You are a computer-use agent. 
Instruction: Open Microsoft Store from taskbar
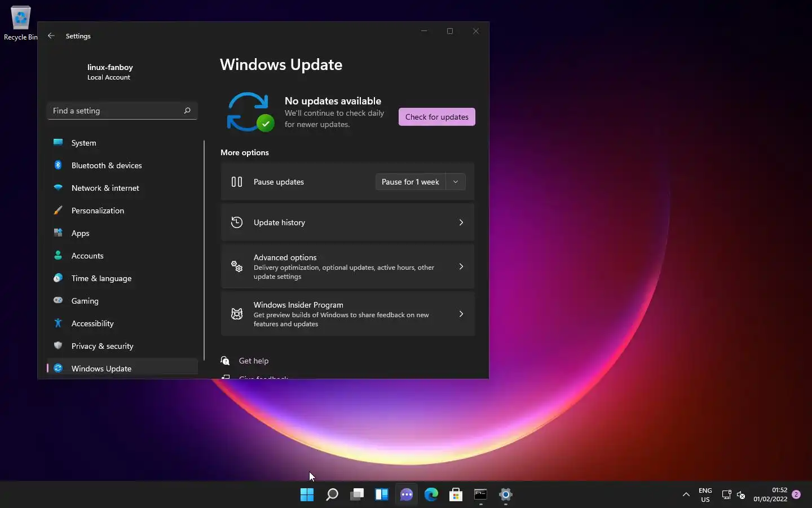pos(456,494)
